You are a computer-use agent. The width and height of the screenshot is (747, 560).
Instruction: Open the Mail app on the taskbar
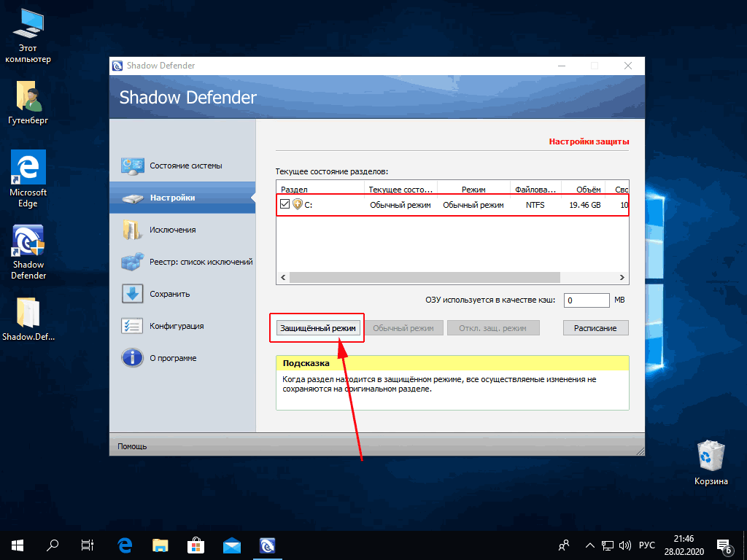(231, 545)
